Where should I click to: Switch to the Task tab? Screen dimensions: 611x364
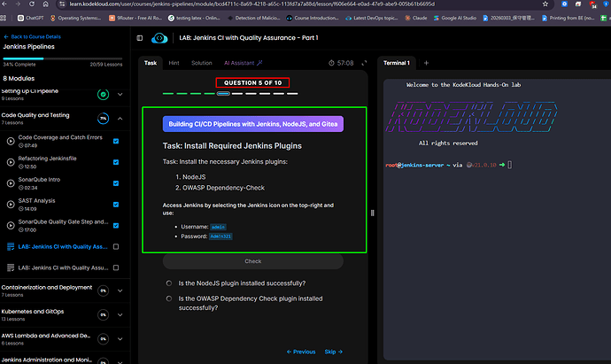coord(151,63)
